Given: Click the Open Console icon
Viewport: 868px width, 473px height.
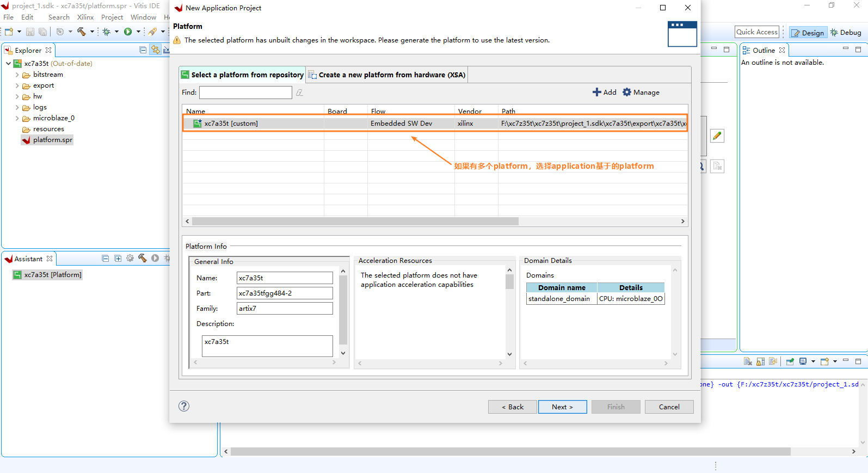Looking at the screenshot, I should point(824,361).
